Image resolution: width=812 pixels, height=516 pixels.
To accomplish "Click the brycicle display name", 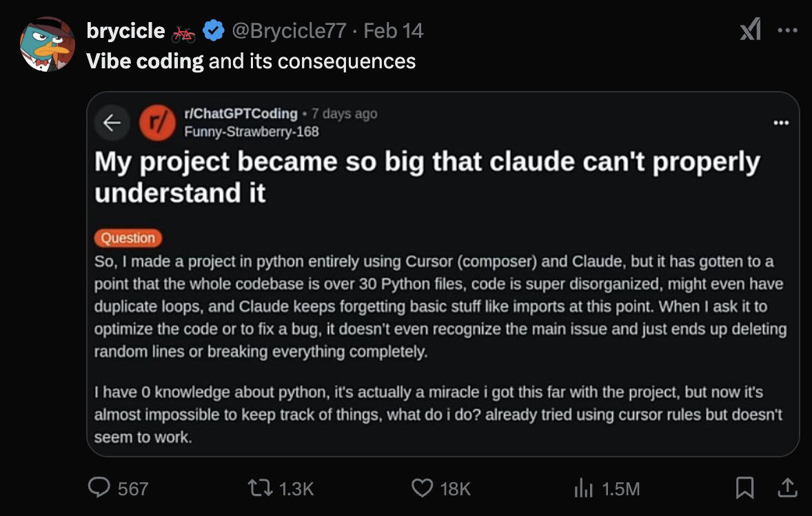I will 125,31.
